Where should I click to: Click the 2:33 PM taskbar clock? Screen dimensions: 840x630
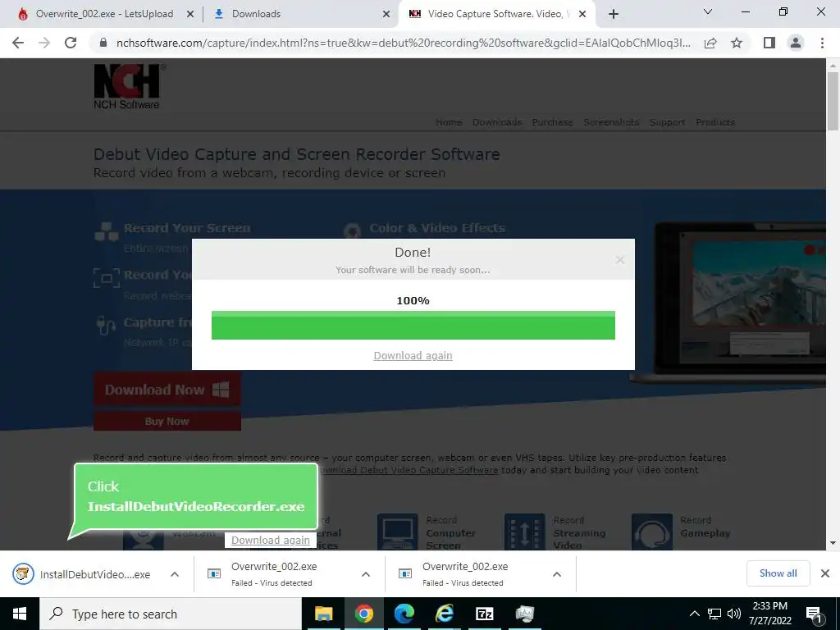pos(769,614)
